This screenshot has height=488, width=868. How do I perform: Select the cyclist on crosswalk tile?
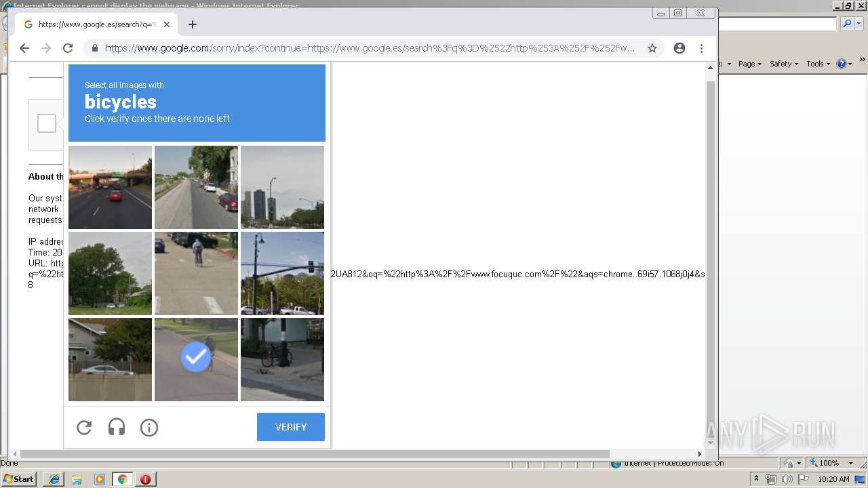(196, 273)
